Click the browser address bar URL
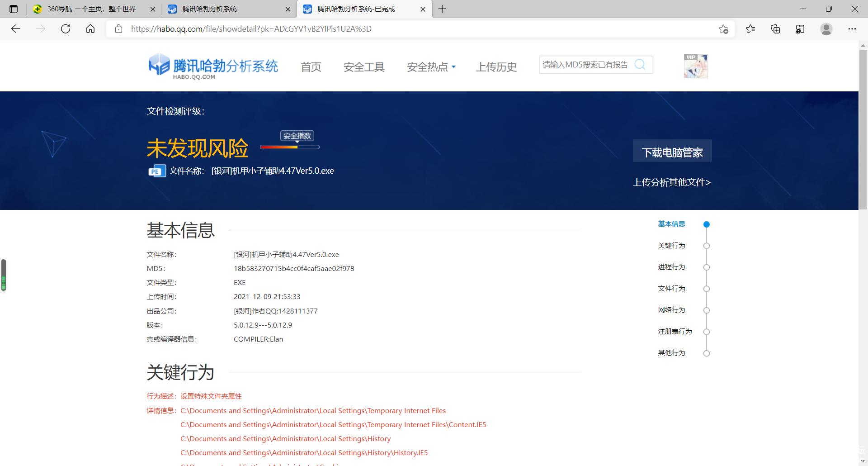 [x=251, y=29]
